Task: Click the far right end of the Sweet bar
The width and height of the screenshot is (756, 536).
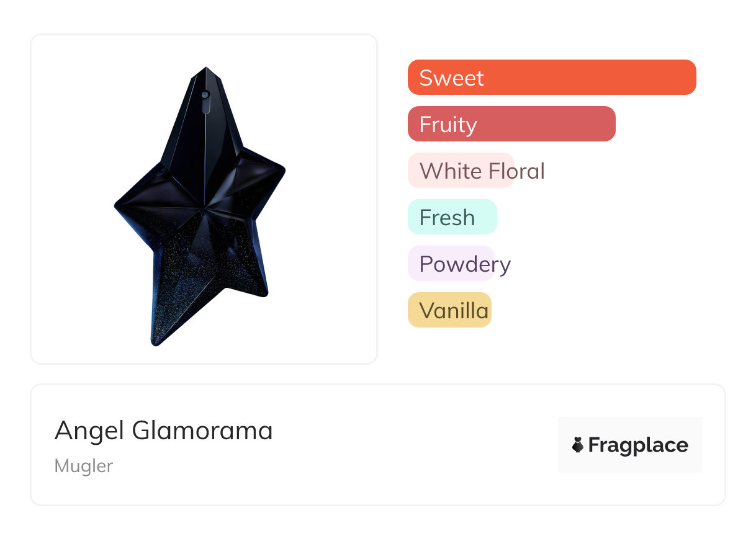Action: pyautogui.click(x=689, y=78)
